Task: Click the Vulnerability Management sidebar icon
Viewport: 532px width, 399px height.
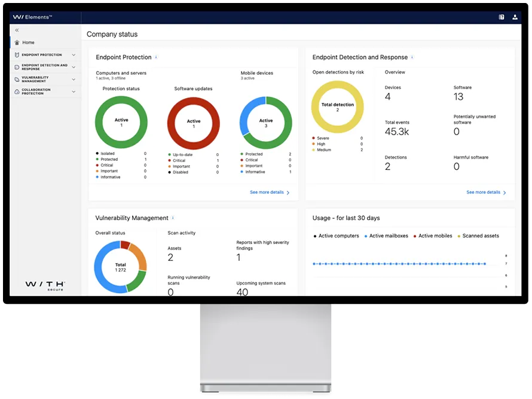Action: tap(16, 79)
